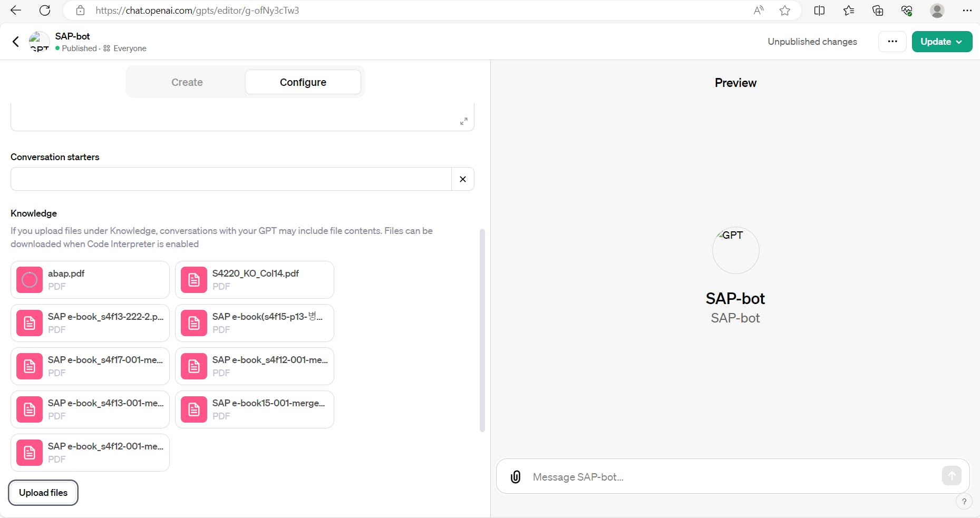Image resolution: width=980 pixels, height=518 pixels.
Task: Click the conversation starter input field
Action: pos(231,179)
